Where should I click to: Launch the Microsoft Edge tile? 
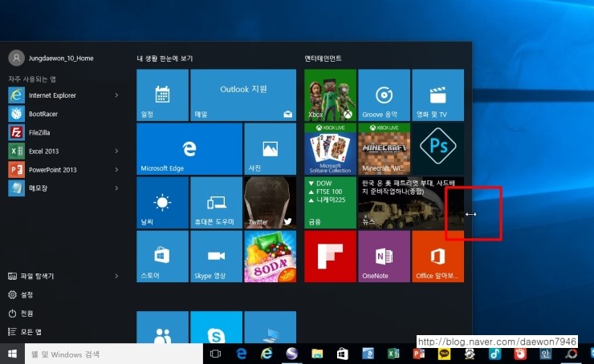coord(189,149)
